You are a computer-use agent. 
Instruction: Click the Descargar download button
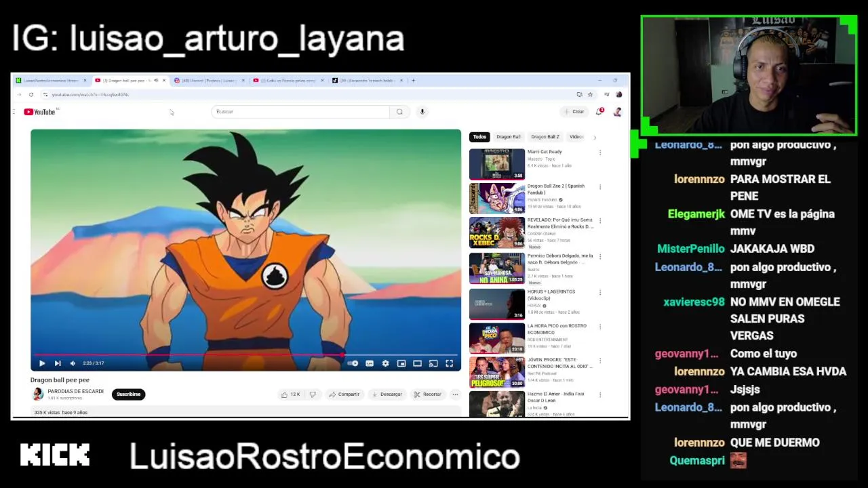[x=387, y=394]
